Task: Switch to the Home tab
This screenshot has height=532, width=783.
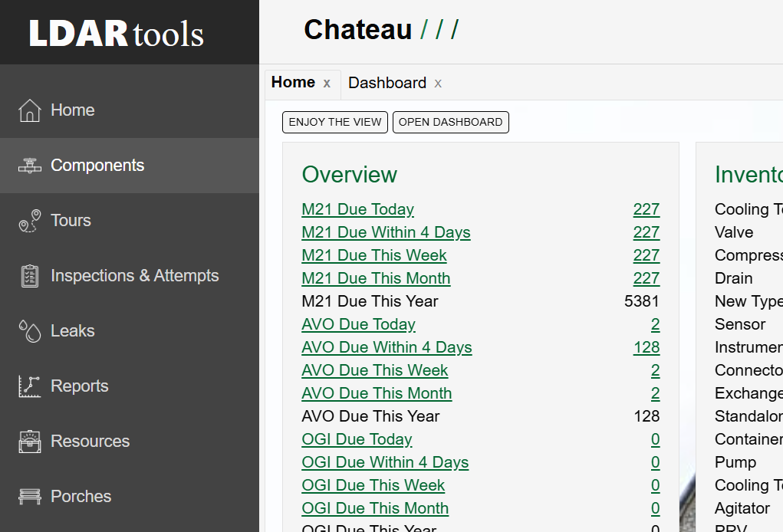Action: tap(293, 82)
